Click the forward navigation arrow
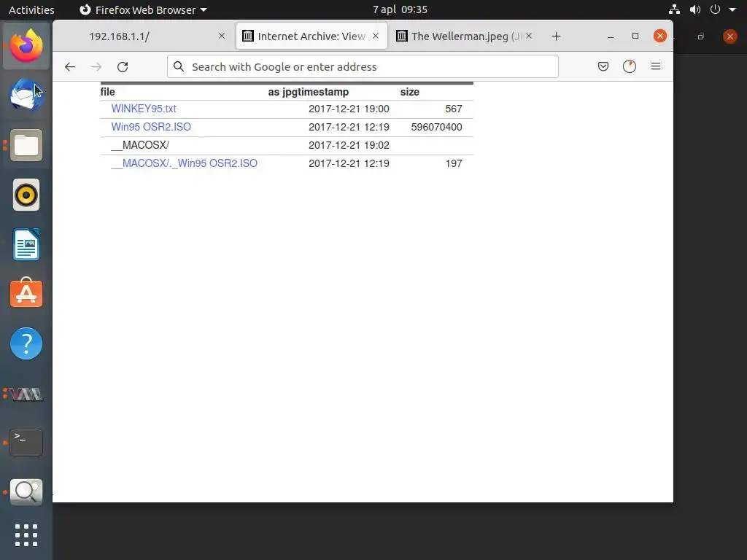 pos(96,66)
